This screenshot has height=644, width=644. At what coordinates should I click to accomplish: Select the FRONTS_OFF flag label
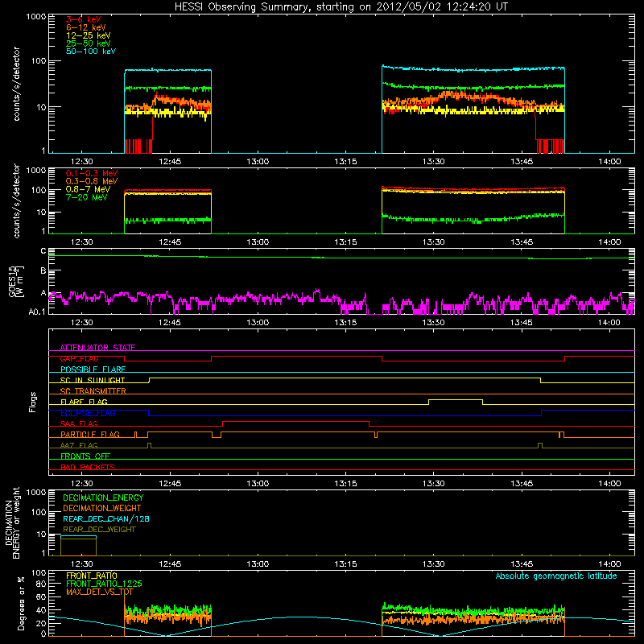(x=85, y=456)
